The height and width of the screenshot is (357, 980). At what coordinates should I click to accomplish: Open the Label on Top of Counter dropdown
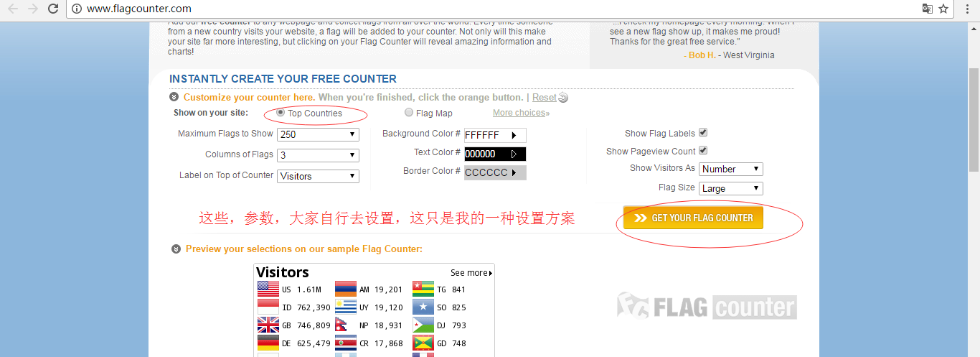318,176
